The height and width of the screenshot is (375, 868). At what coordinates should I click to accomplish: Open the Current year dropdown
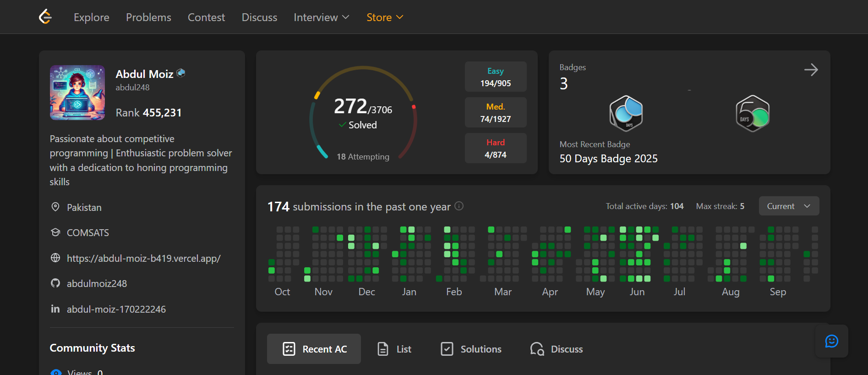click(788, 206)
